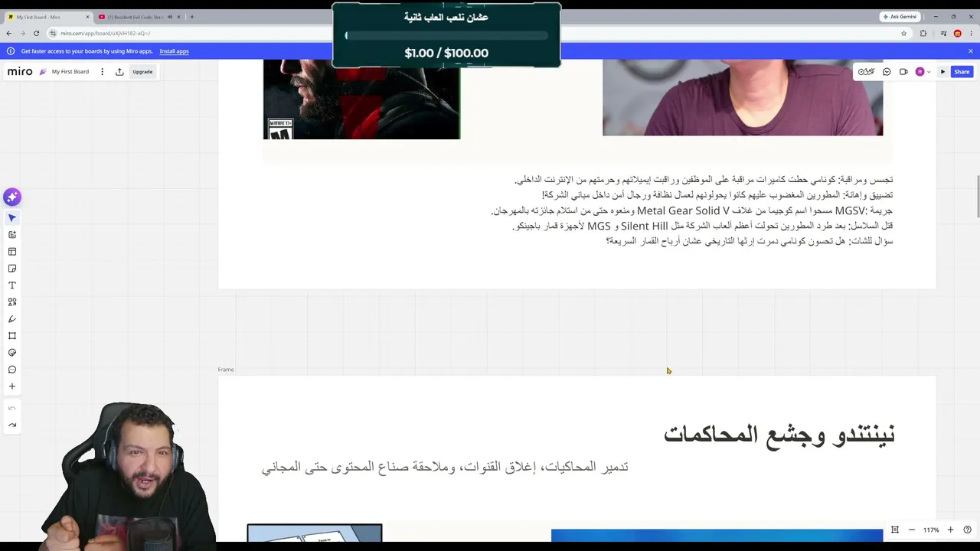
Task: Open the 117% zoom level menu
Action: click(931, 530)
